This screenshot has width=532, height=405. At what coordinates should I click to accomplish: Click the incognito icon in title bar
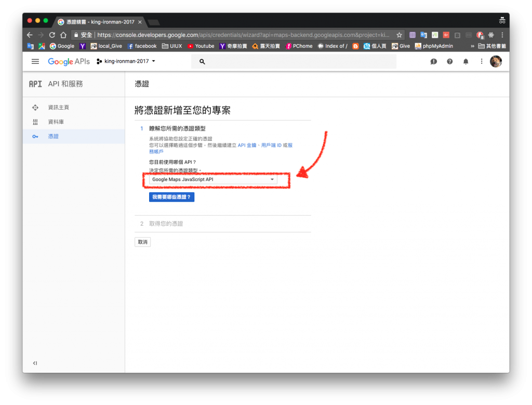(x=502, y=20)
